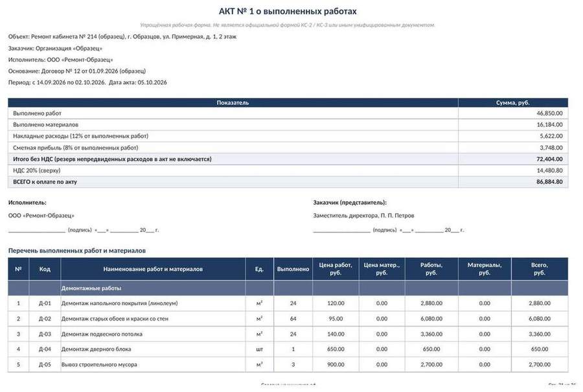Click the 'НДС 20% (сверху)' row label
This screenshot has height=392, width=583.
pos(37,170)
